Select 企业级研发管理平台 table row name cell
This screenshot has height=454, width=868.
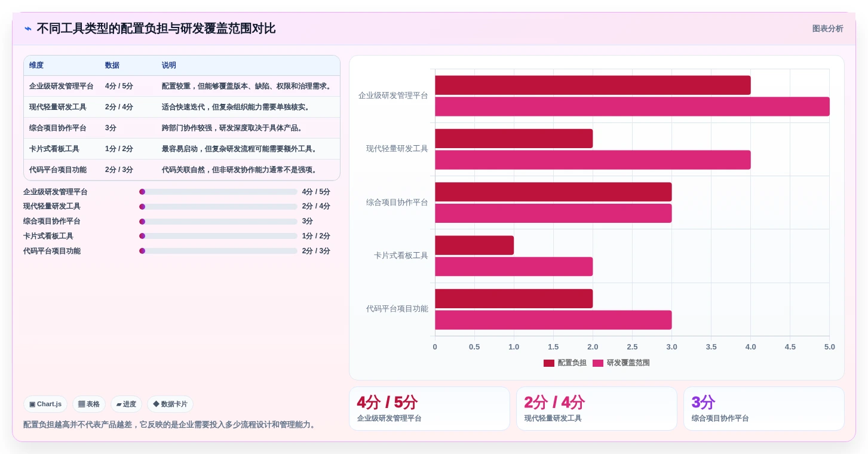tap(62, 86)
